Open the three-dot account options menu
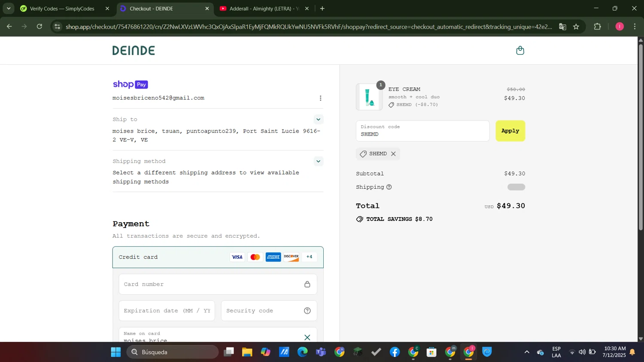This screenshot has height=362, width=644. 320,98
